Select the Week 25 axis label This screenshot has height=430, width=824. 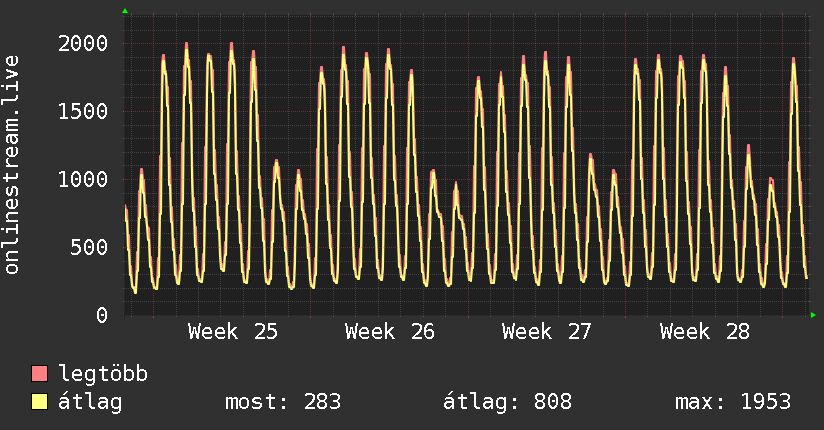pos(233,332)
